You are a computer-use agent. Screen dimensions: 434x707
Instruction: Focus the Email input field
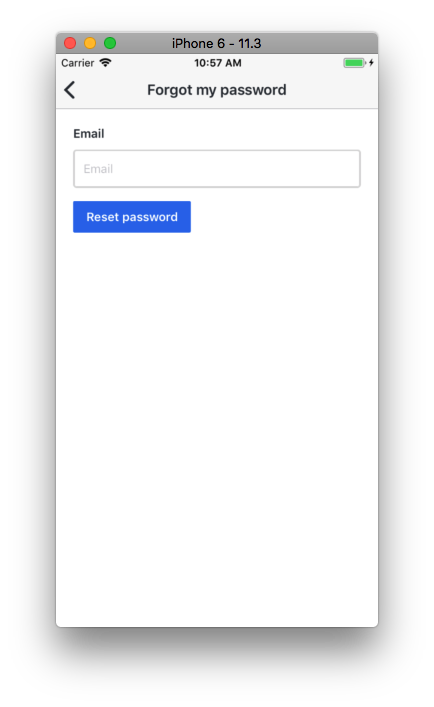[x=217, y=169]
